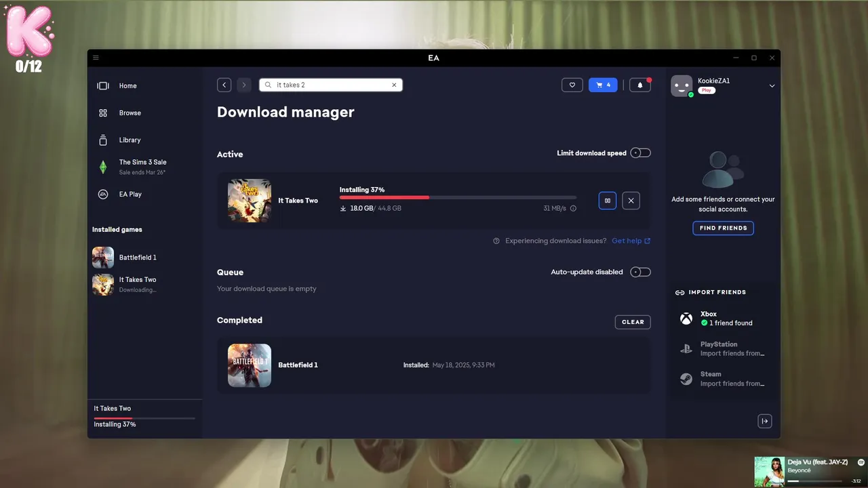
Task: Click the Battlefield 1 cover in Completed
Action: pyautogui.click(x=250, y=365)
